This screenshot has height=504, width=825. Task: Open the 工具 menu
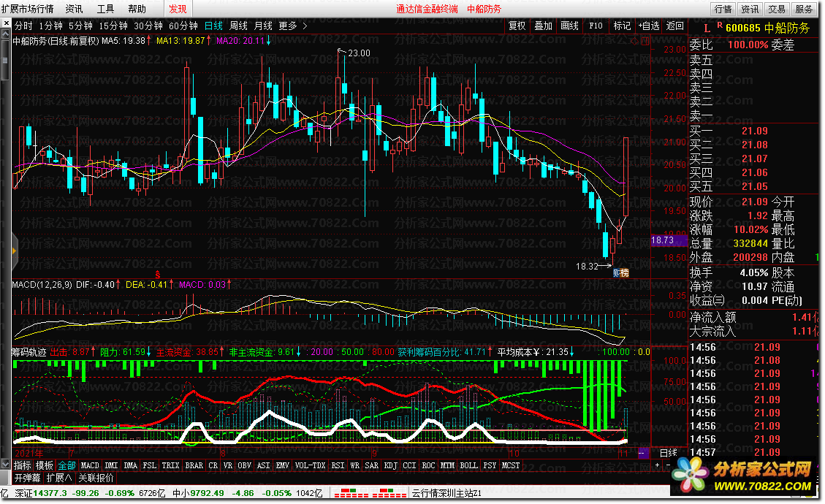105,9
